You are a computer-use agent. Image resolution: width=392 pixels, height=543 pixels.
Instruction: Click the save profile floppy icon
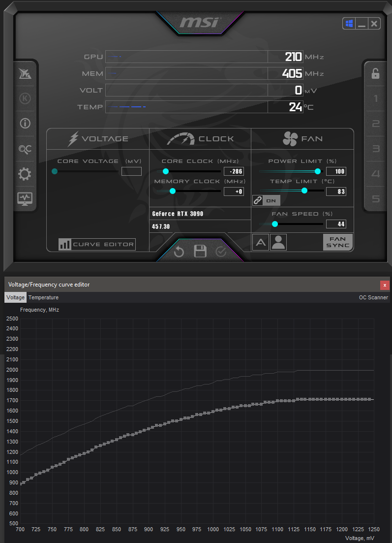tap(200, 252)
